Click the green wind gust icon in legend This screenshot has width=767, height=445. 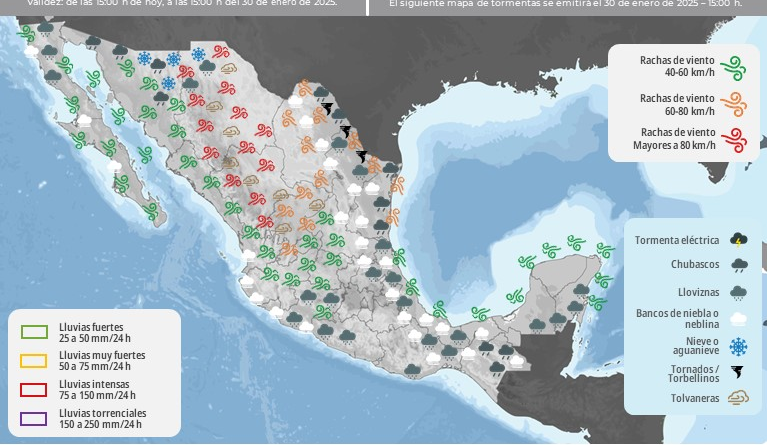736,67
